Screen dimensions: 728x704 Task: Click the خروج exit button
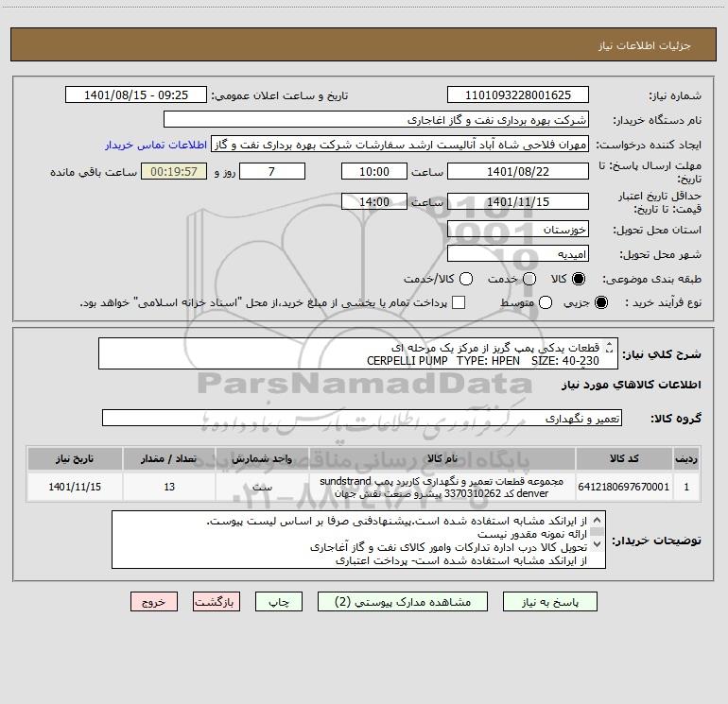point(154,601)
